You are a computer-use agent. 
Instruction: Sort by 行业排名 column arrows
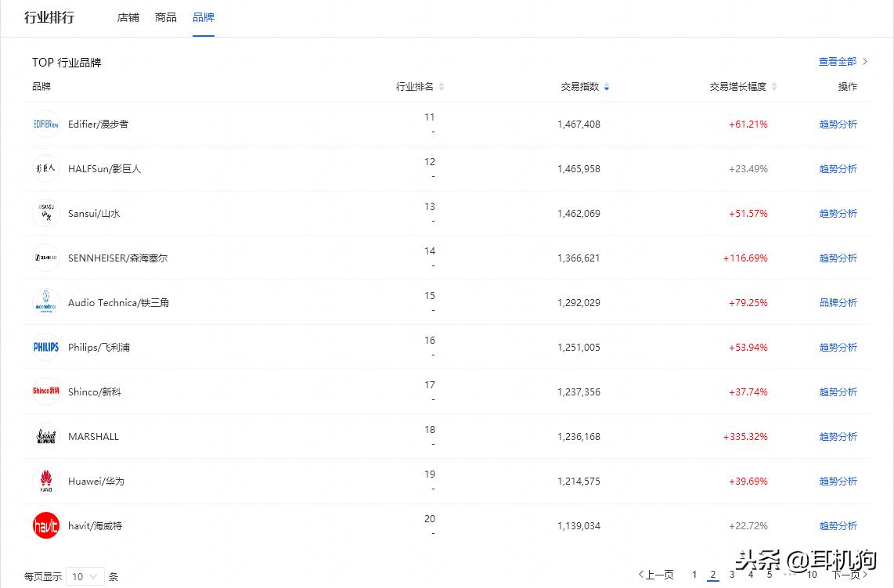tap(442, 87)
